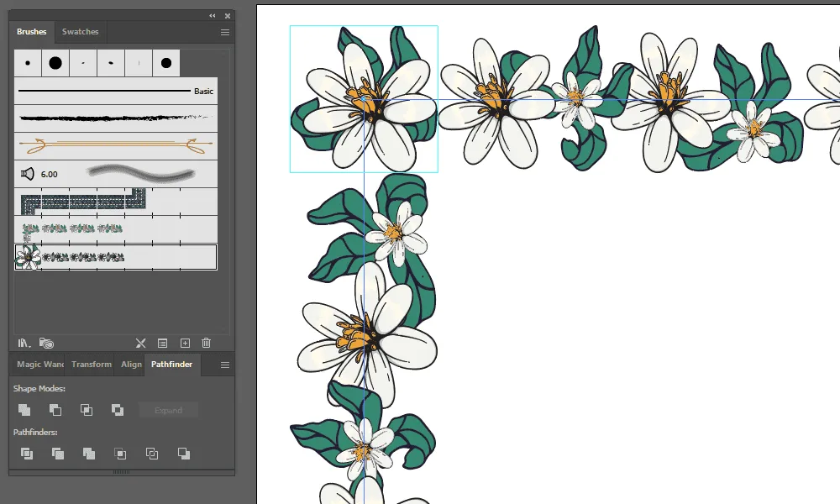The height and width of the screenshot is (504, 840).
Task: Select the small floral pattern brush row
Action: (116, 230)
